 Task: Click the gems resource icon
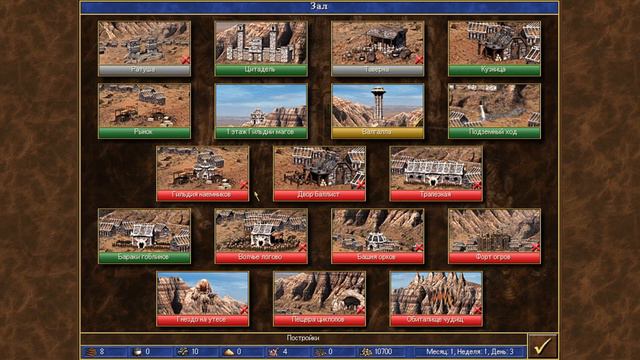320,352
